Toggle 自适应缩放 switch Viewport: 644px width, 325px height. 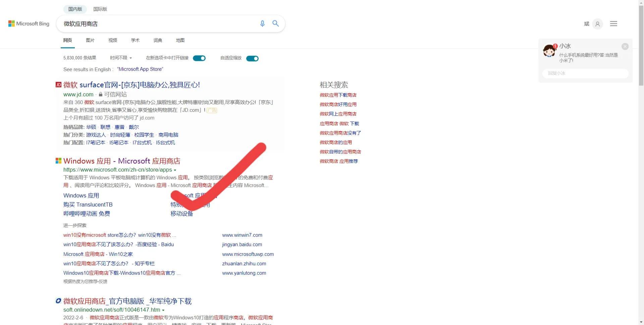point(252,58)
